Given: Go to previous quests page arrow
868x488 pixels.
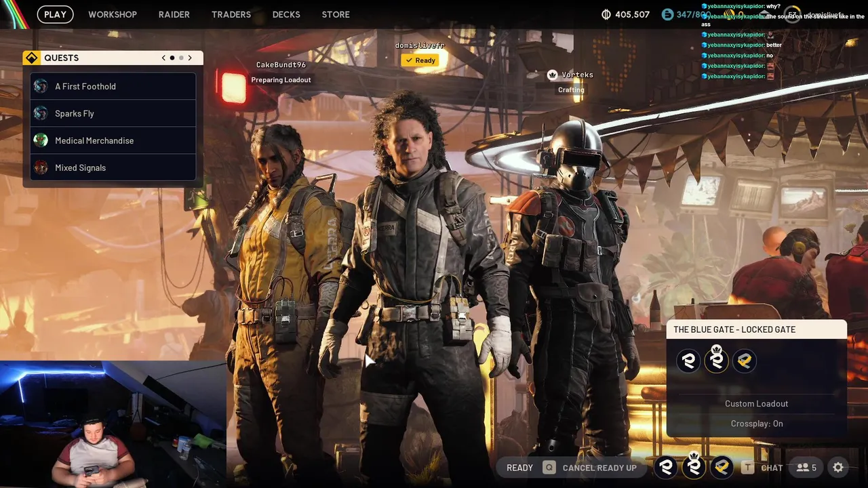Looking at the screenshot, I should (163, 58).
